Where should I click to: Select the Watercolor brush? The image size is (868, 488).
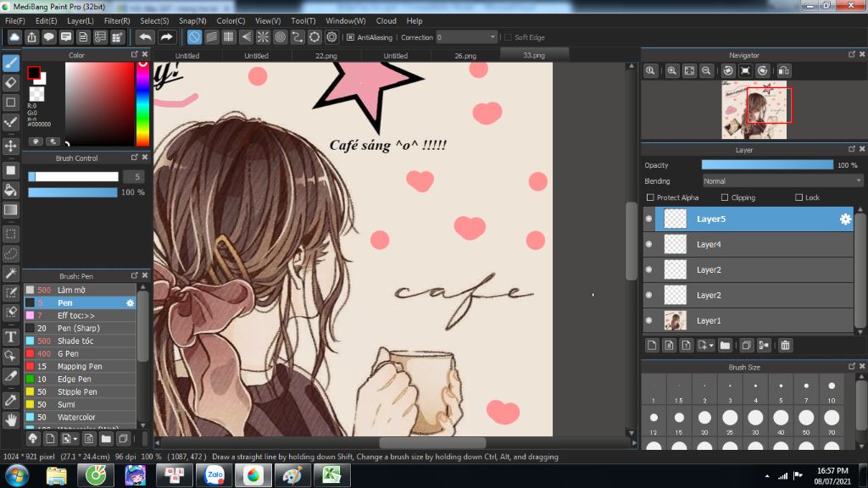(81, 417)
